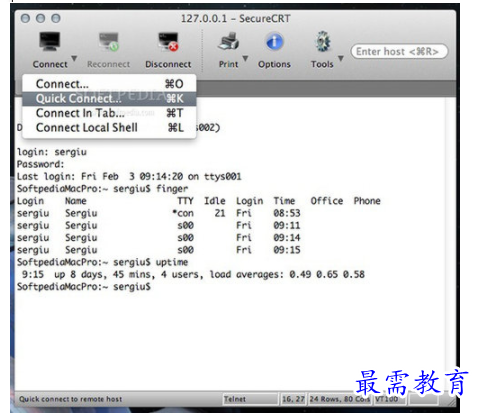Click the '09:15' login time value
This screenshot has width=477, height=414.
pyautogui.click(x=287, y=250)
